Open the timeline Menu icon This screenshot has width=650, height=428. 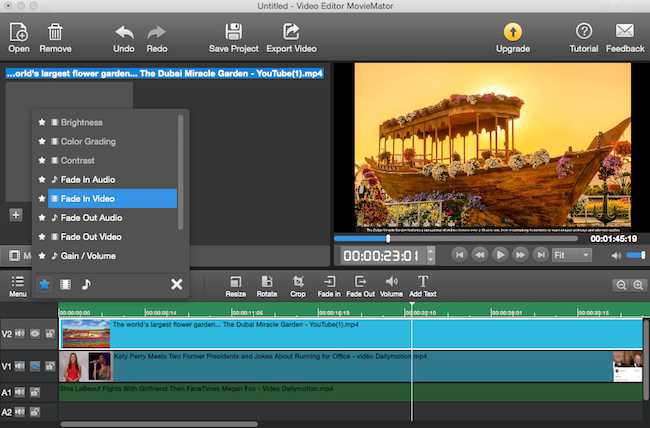(x=18, y=286)
